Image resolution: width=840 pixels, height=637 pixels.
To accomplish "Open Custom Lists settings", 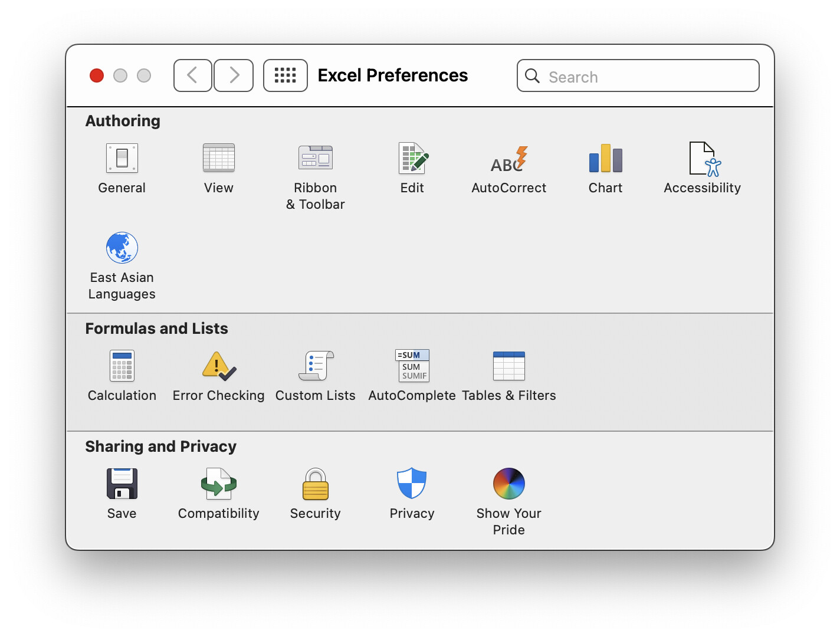I will pos(316,366).
